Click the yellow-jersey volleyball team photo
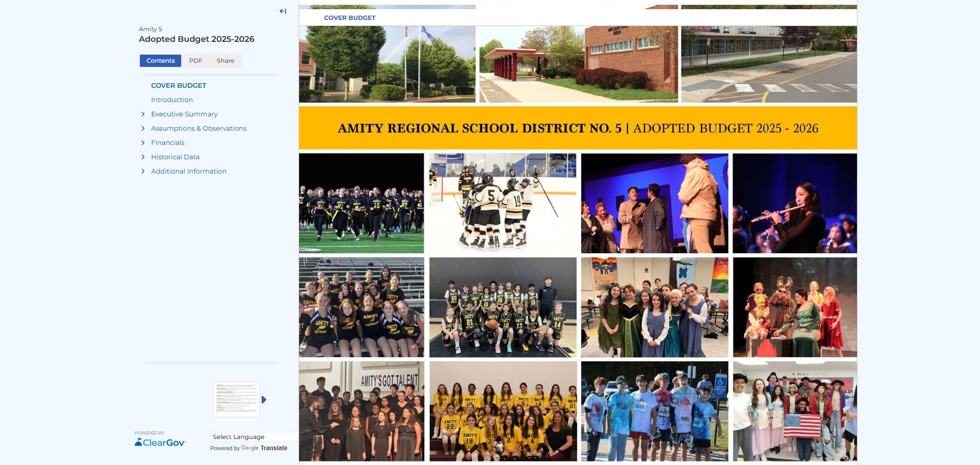 click(x=503, y=411)
